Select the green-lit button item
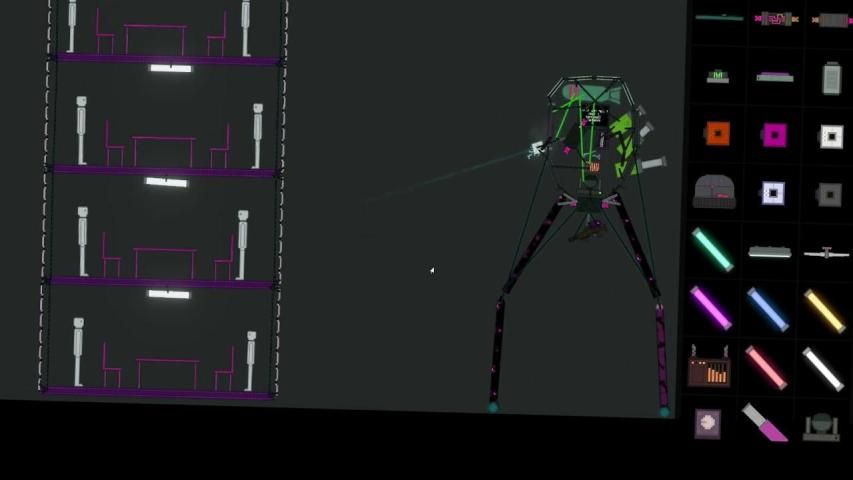The width and height of the screenshot is (853, 480). click(717, 76)
